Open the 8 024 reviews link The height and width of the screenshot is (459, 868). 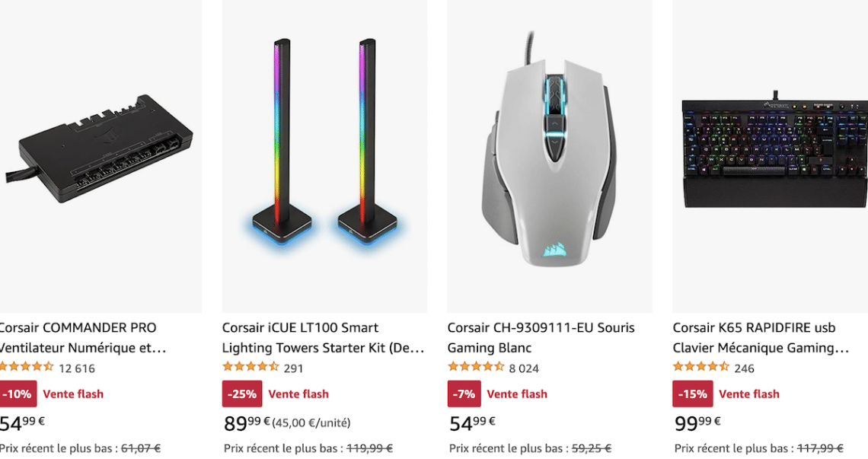point(524,368)
